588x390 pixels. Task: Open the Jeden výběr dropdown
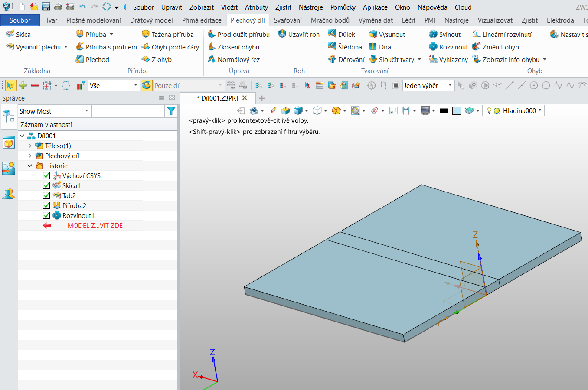tap(428, 85)
